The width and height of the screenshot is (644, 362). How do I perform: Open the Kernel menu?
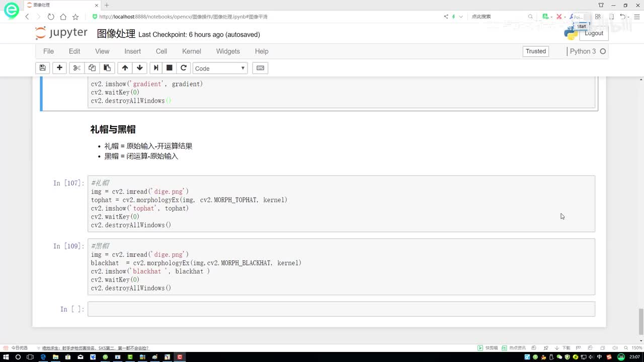192,51
